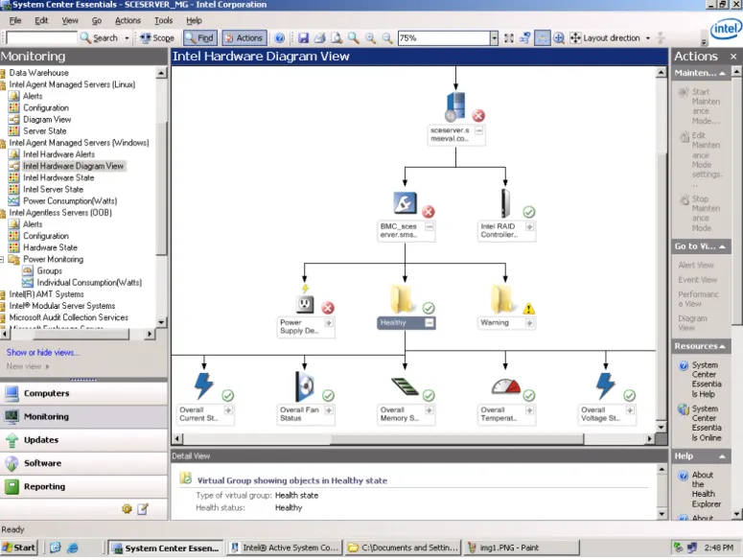Open the Reporting navigation button
Viewport: 743px width, 560px height.
[83, 486]
